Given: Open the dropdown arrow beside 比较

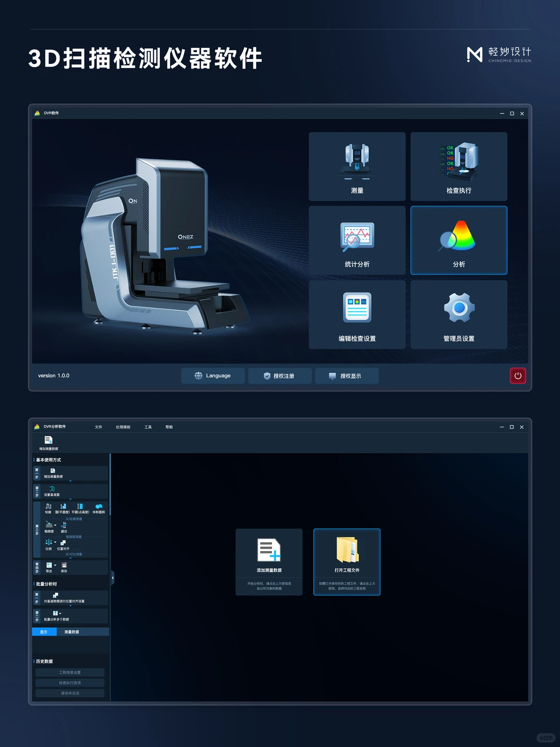Looking at the screenshot, I should 55,543.
